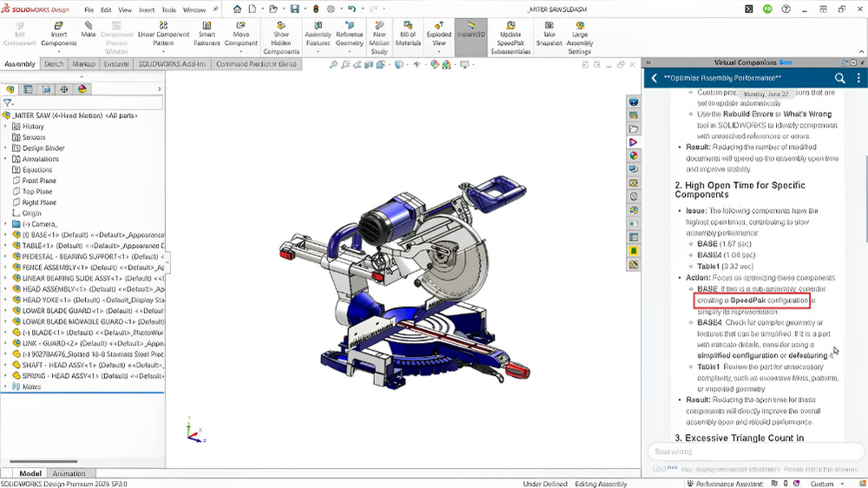This screenshot has height=488, width=868.
Task: Collapse the Virtual Companions panel double-arrow
Action: pyautogui.click(x=648, y=63)
